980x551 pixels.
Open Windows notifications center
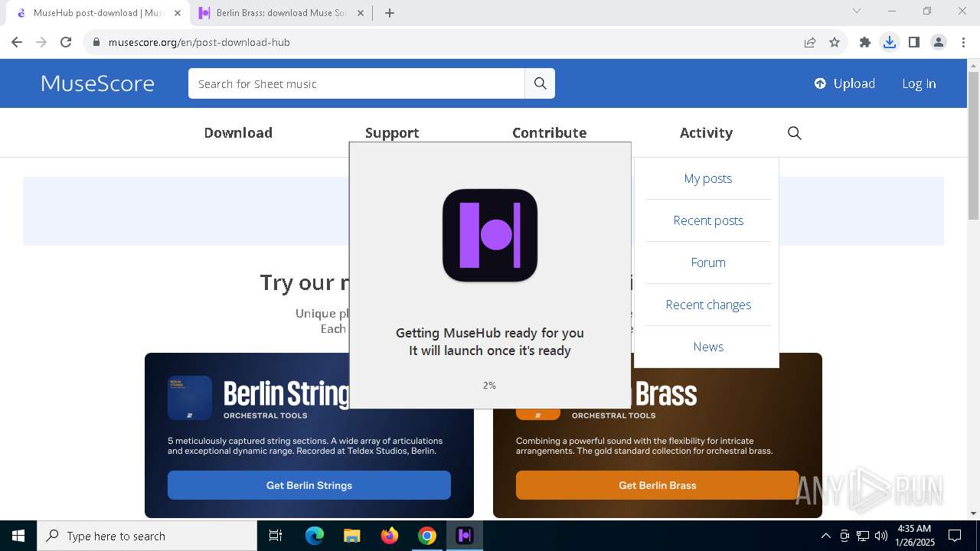(955, 536)
